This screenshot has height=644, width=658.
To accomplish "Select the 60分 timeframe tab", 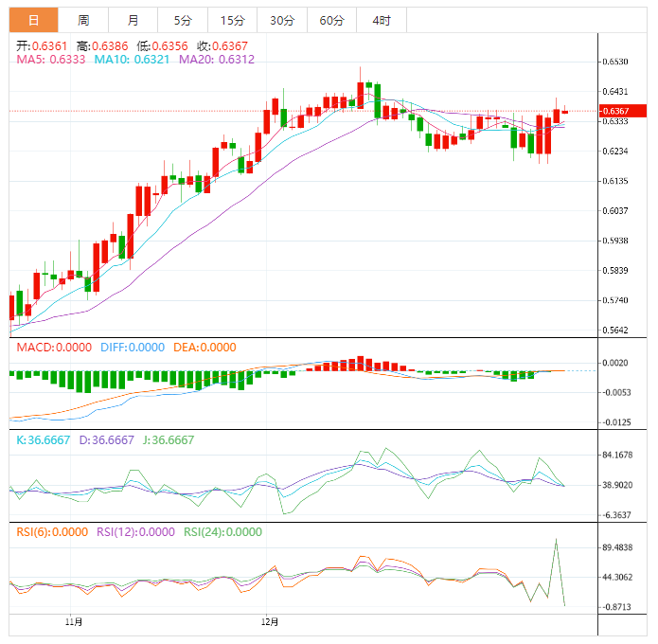I will 331,20.
